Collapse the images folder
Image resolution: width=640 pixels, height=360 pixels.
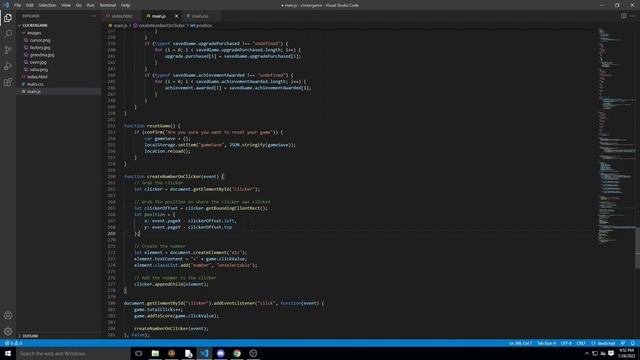click(34, 33)
